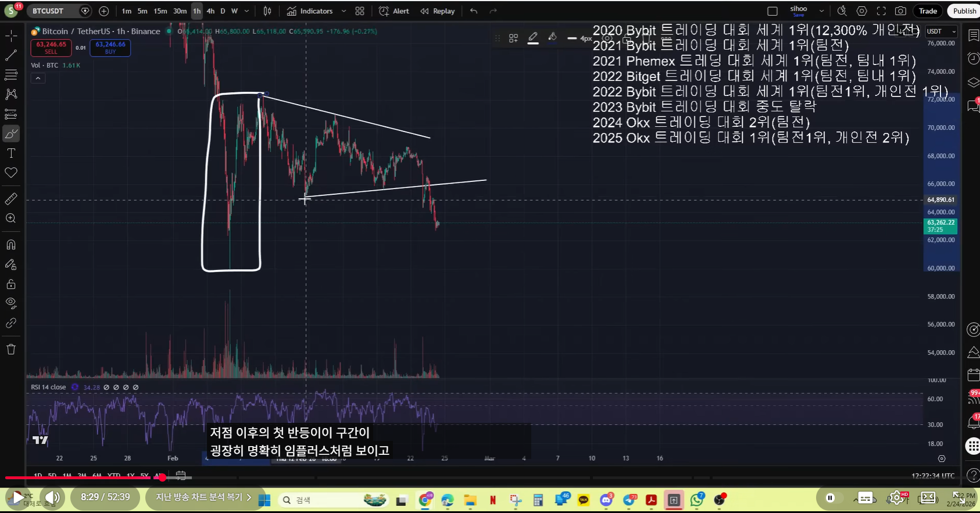980x513 pixels.
Task: Switch to the 30m timeframe
Action: click(x=180, y=11)
